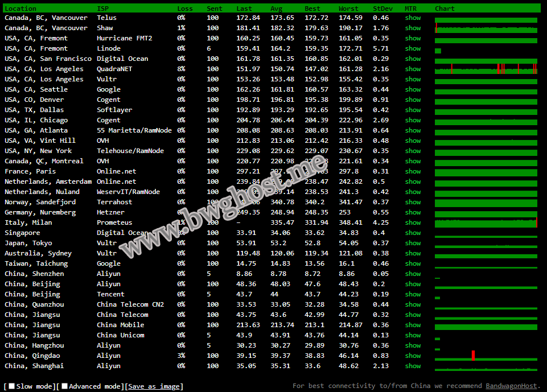
Task: Show MTR for Seattle Google row
Action: click(413, 90)
